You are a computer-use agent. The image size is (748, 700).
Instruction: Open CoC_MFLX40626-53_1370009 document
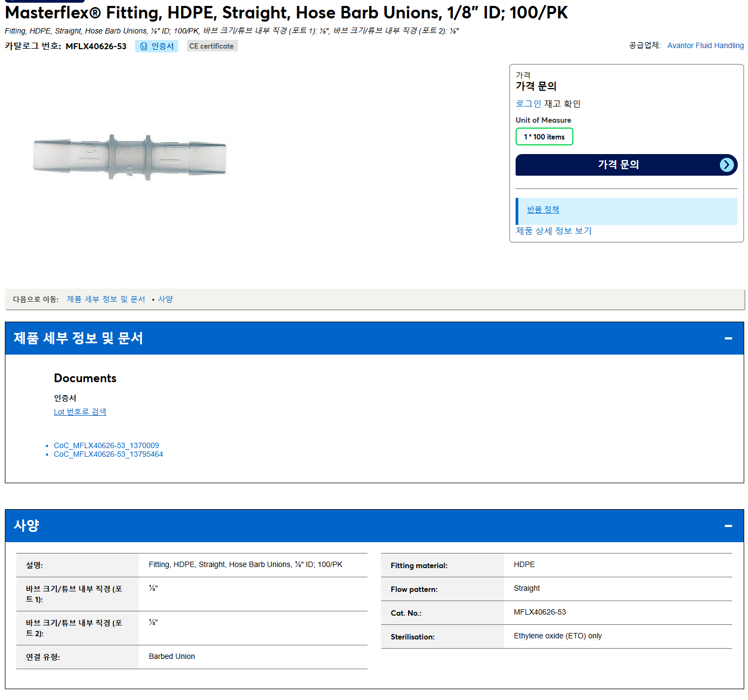[x=106, y=445]
